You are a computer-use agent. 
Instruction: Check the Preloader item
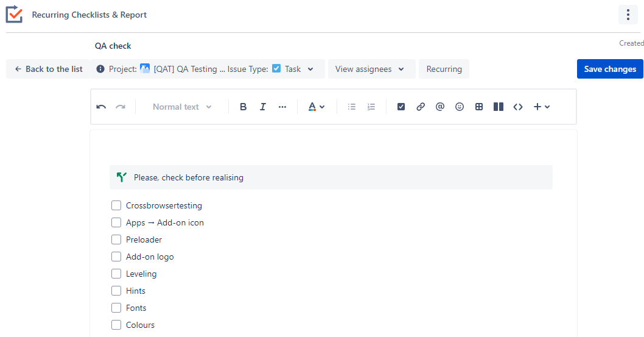coord(116,239)
